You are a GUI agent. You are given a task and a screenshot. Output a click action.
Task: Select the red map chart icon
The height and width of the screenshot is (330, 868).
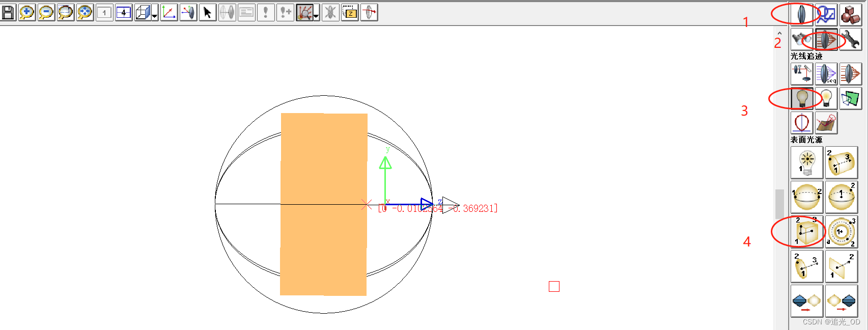826,123
